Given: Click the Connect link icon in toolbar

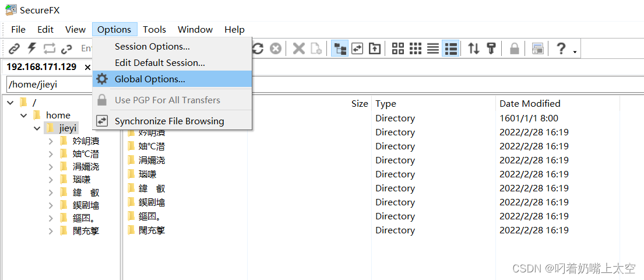Looking at the screenshot, I should (15, 48).
